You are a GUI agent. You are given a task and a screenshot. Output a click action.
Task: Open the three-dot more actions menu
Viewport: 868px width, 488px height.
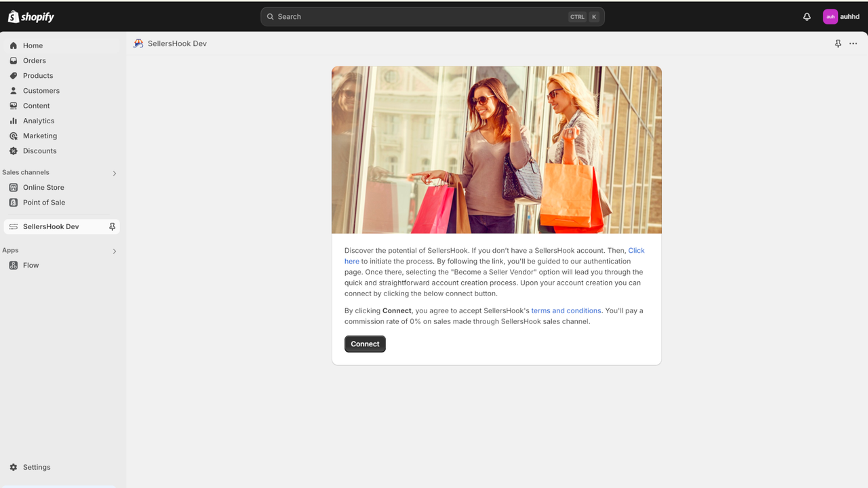click(x=853, y=43)
